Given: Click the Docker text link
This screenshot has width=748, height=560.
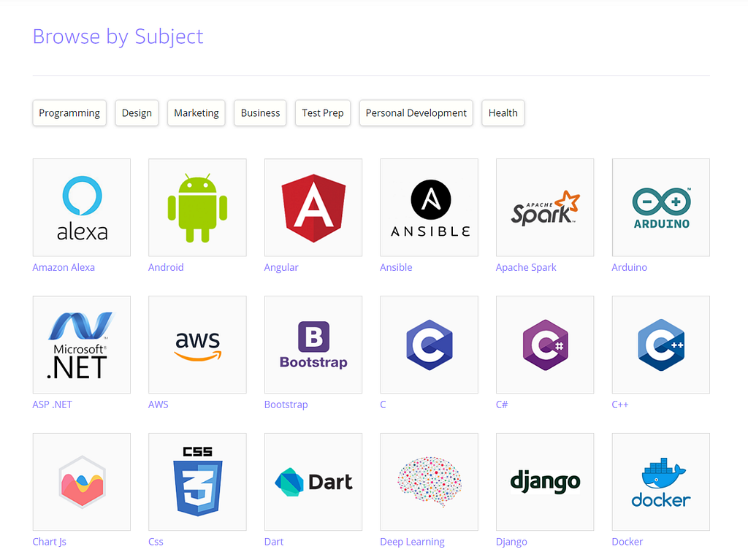Looking at the screenshot, I should click(x=627, y=542).
